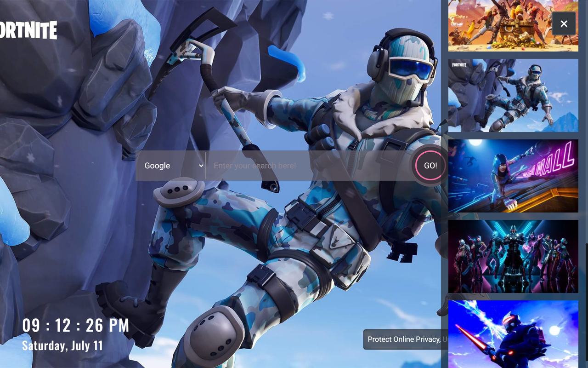Screen dimensions: 588x368
Task: Click the 'Enter your search here!' field
Action: [310, 166]
